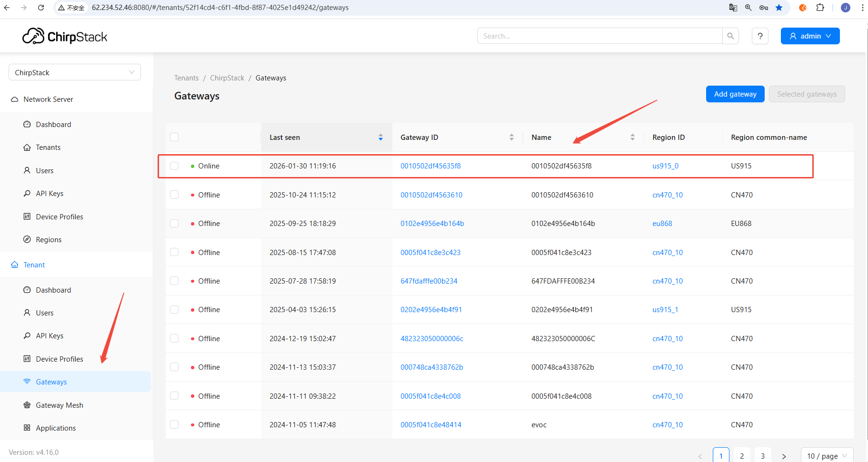Click the search magnifier icon button
Image resolution: width=868 pixels, height=462 pixels.
[730, 36]
